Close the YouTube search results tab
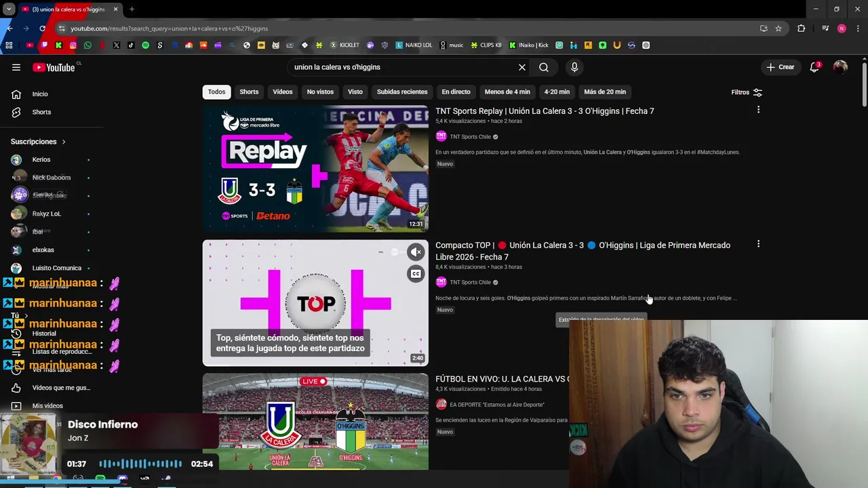The height and width of the screenshot is (488, 868). [115, 9]
